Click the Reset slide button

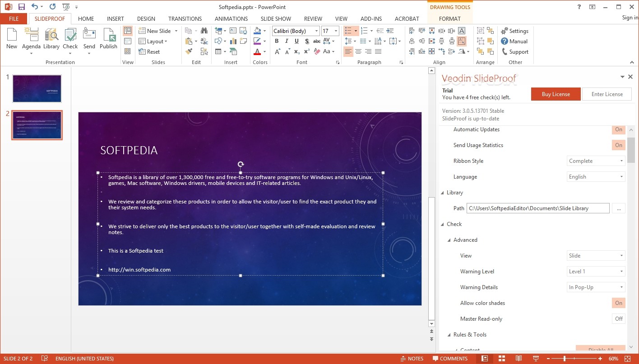(149, 52)
